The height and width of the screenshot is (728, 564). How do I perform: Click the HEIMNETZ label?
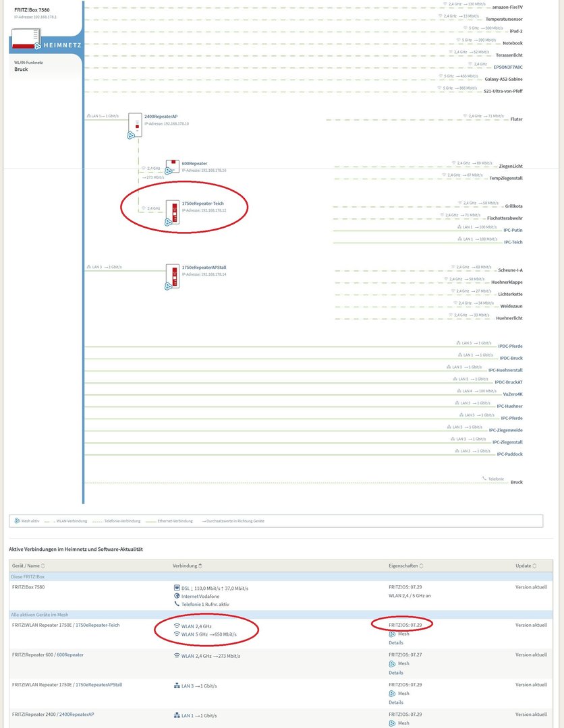tap(62, 46)
